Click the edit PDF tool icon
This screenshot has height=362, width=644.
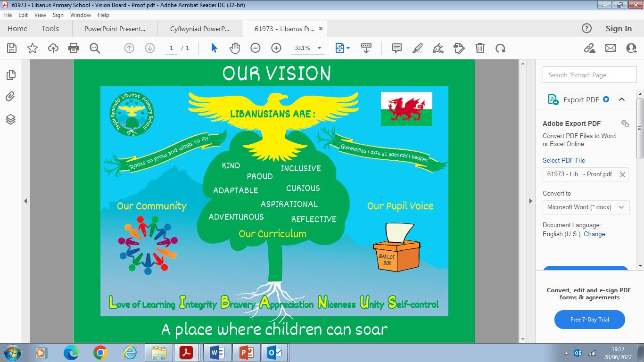point(459,48)
